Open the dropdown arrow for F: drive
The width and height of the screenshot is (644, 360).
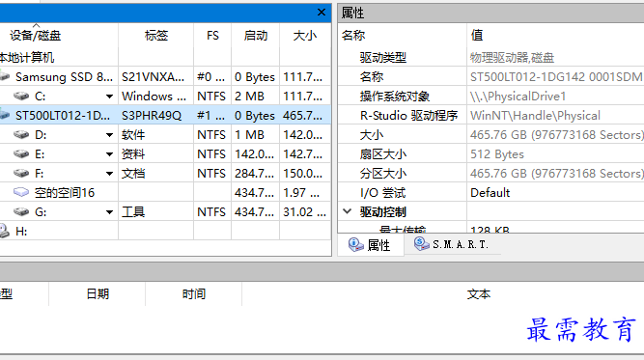(109, 174)
